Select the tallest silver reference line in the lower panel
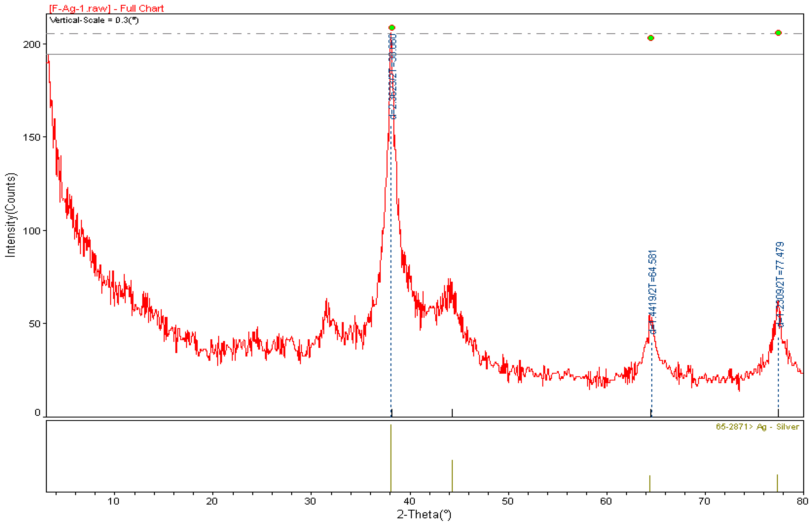 coord(391,458)
